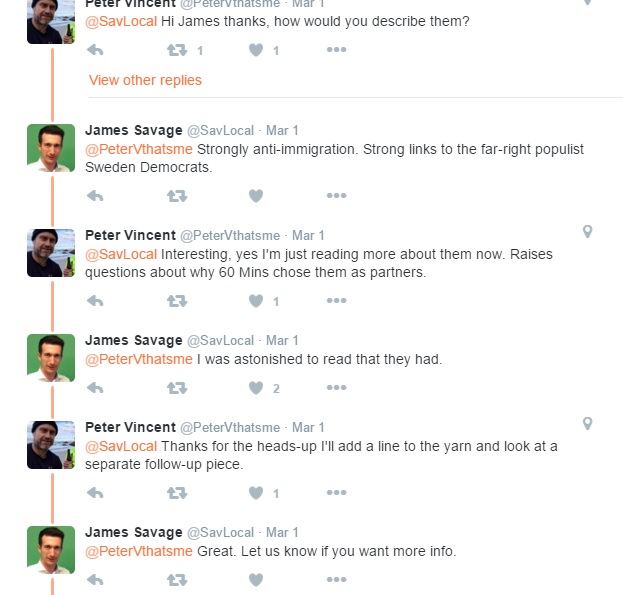Like the "Strongly anti-immigration" tweet
623x595 pixels.
[x=256, y=196]
